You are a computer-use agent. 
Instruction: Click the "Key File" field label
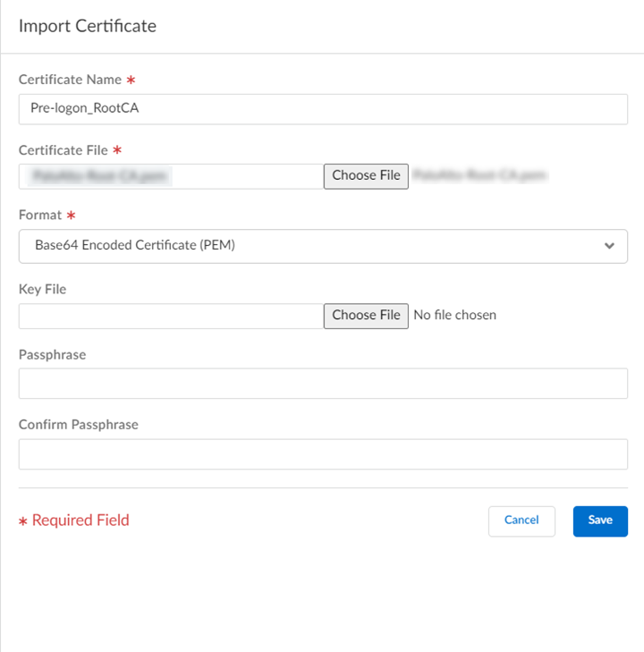point(42,289)
